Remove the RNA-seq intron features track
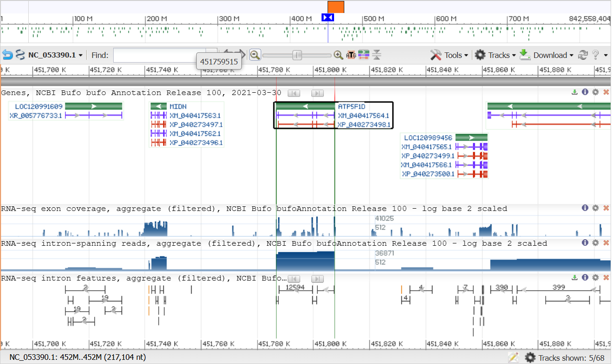Image resolution: width=612 pixels, height=364 pixels. (x=606, y=278)
